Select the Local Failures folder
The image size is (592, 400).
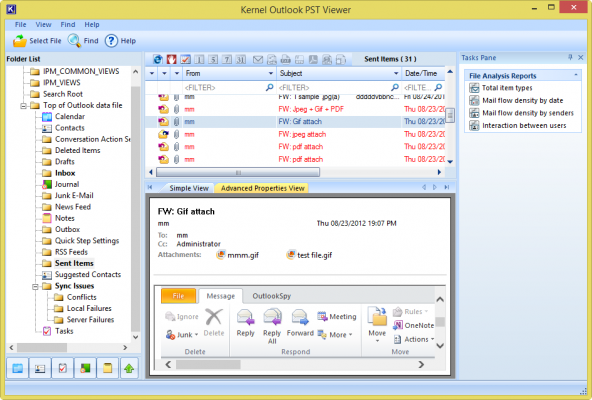(89, 309)
